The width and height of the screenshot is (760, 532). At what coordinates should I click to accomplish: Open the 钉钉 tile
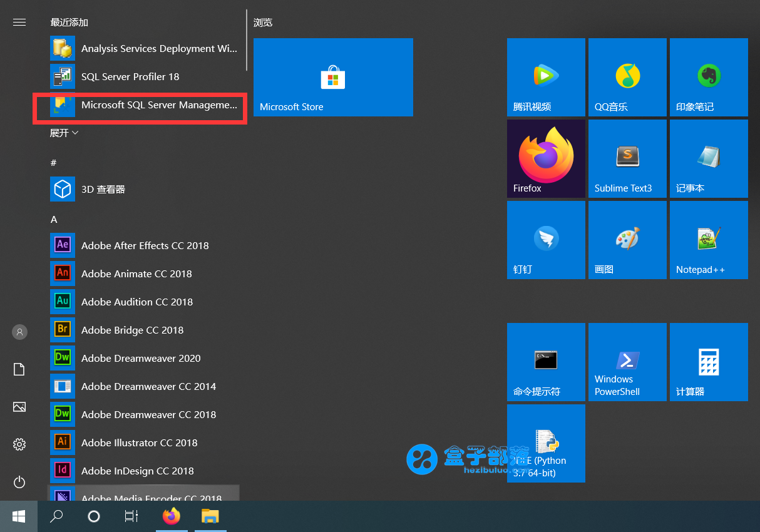pos(545,240)
